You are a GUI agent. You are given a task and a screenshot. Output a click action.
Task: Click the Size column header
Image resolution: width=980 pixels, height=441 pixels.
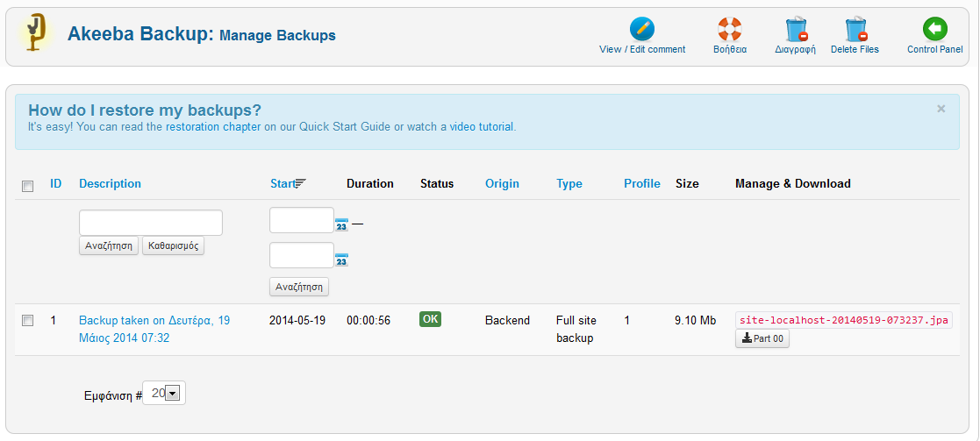point(687,183)
